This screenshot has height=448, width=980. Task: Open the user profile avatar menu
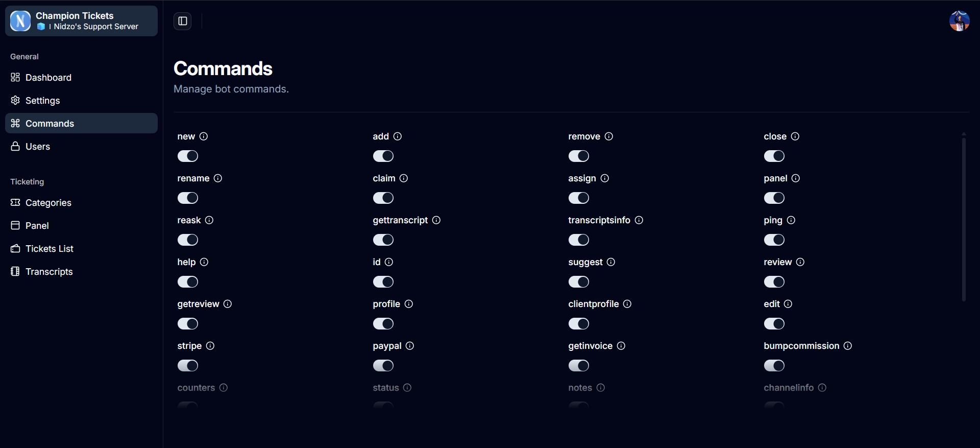pos(959,21)
